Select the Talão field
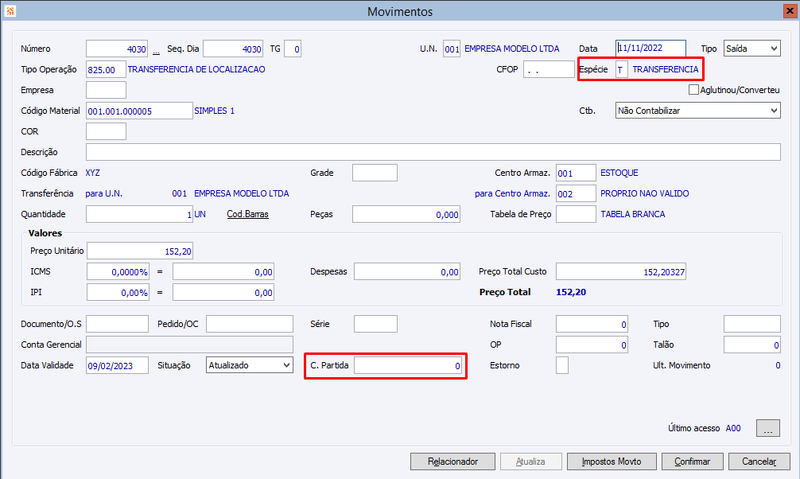The image size is (800, 479). (x=752, y=345)
